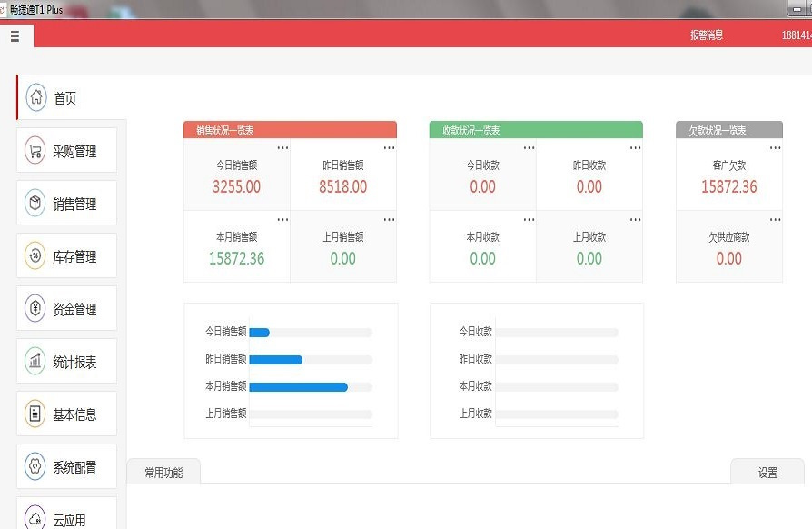Screen dimensions: 812x529
Task: Open 基本信息 in the sidebar
Action: click(x=67, y=414)
